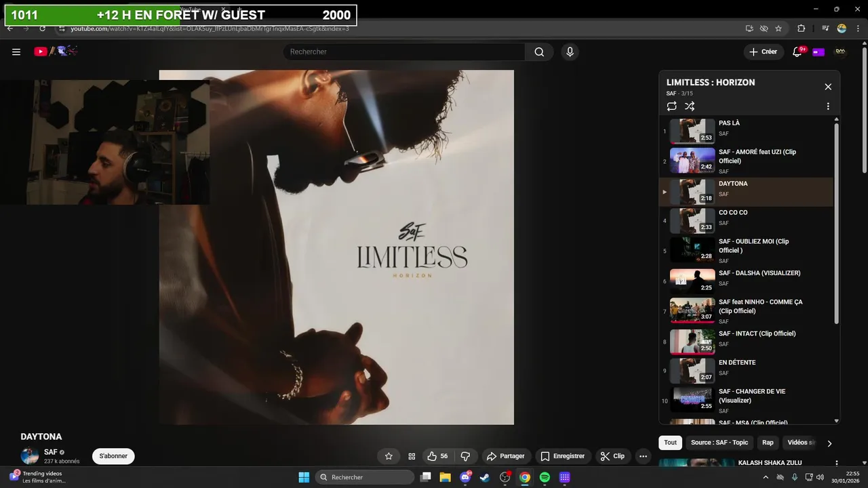Open Chrome media control icon
The height and width of the screenshot is (488, 868).
tap(825, 28)
